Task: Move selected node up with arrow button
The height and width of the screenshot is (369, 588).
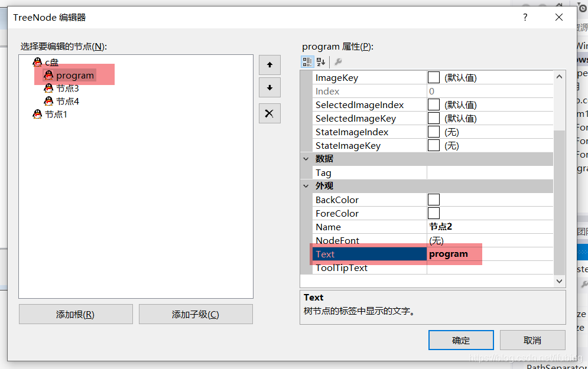Action: [x=269, y=65]
